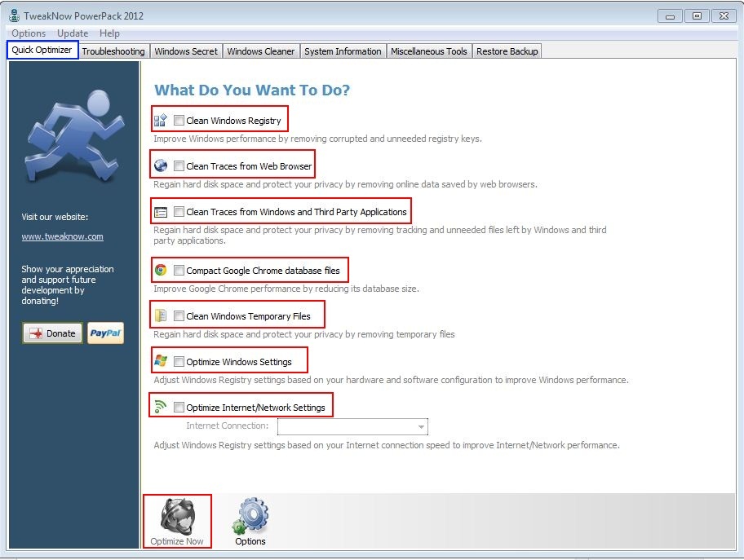
Task: Click the 'What Do You Want To Do?' heading
Action: 252,90
